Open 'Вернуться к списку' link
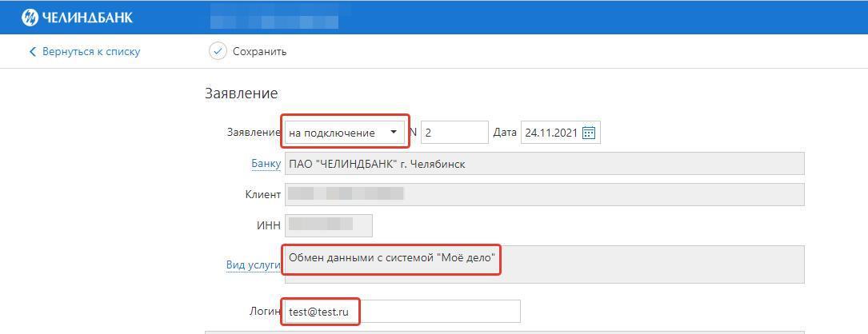 [91, 51]
